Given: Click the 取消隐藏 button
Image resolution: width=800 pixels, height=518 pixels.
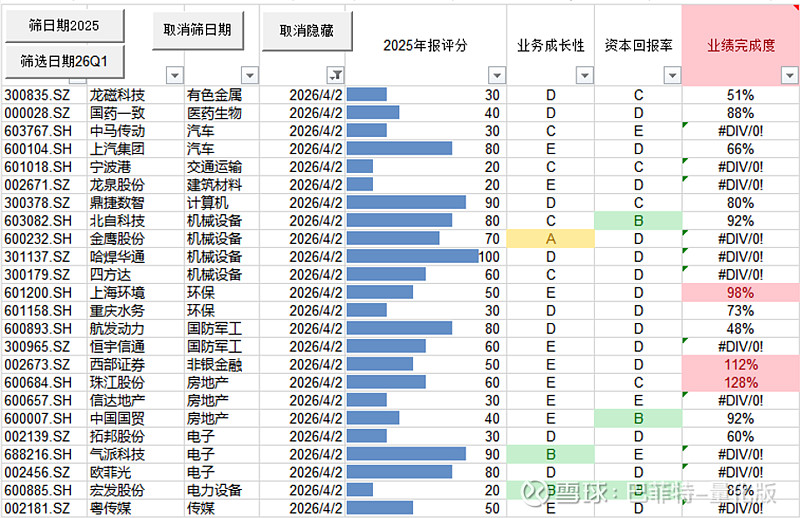Looking at the screenshot, I should pos(307,31).
